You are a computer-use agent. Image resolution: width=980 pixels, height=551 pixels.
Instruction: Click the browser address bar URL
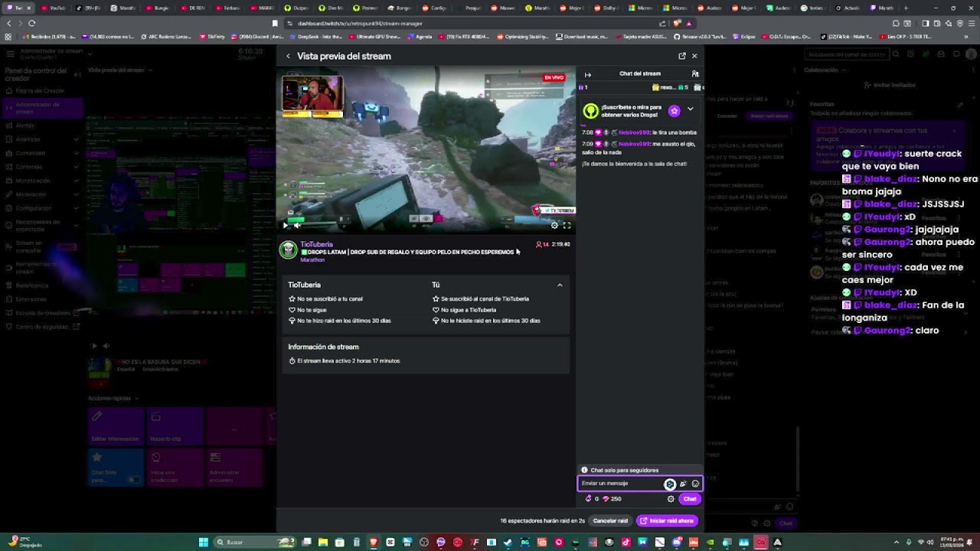360,23
